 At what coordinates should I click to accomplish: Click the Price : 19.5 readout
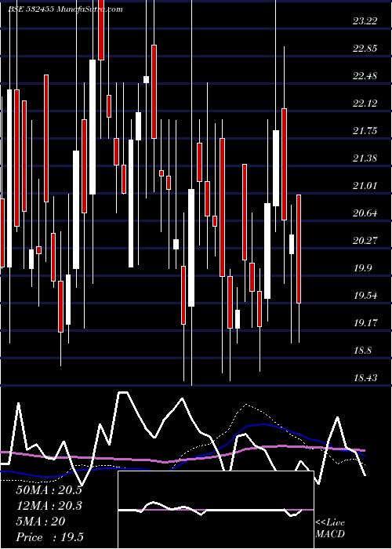(49, 537)
